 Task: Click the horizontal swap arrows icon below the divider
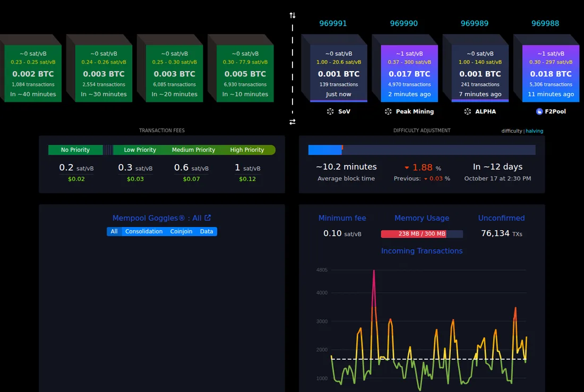coord(293,121)
